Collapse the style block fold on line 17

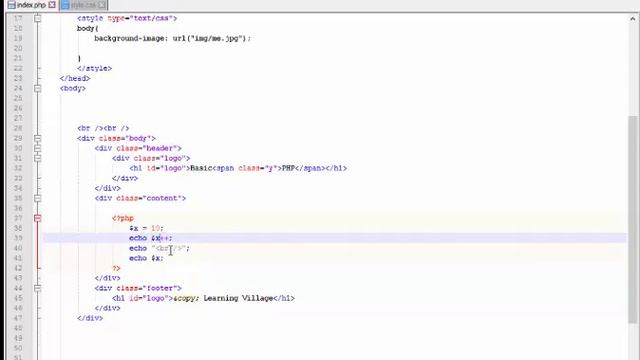pyautogui.click(x=38, y=18)
